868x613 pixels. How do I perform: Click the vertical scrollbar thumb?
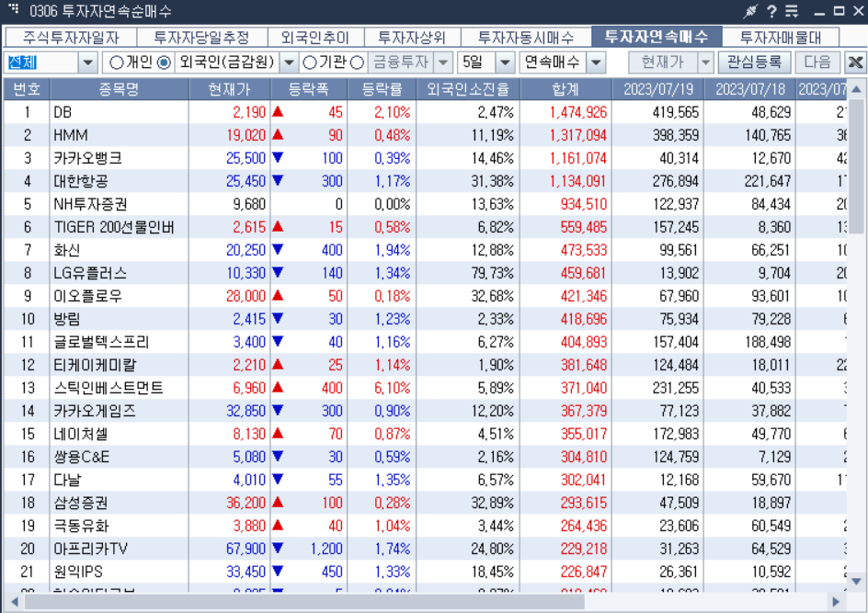pyautogui.click(x=856, y=166)
